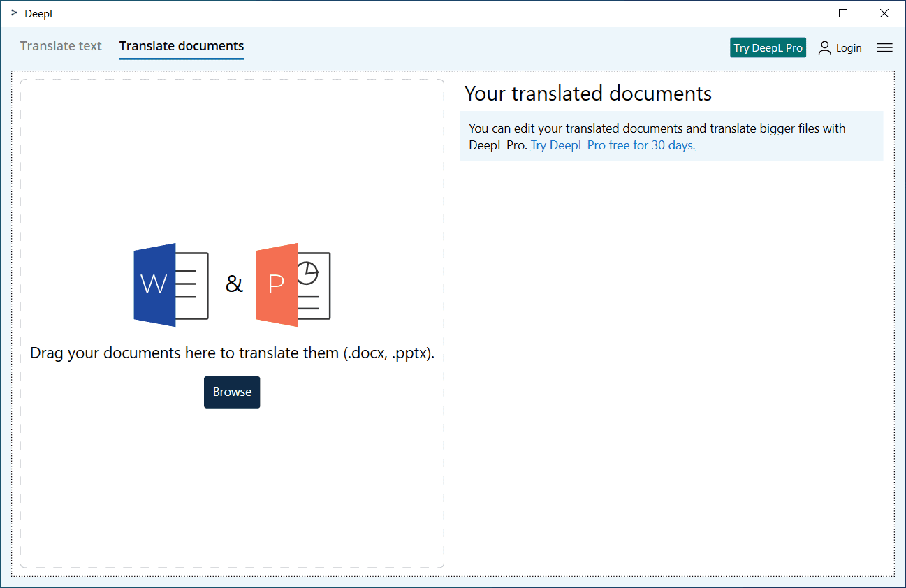Open the Login account option
Screen dimensions: 906x588
[x=840, y=47]
